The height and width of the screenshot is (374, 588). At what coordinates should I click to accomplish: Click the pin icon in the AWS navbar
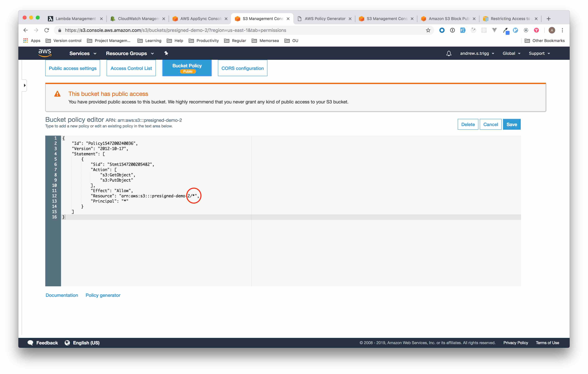point(166,53)
